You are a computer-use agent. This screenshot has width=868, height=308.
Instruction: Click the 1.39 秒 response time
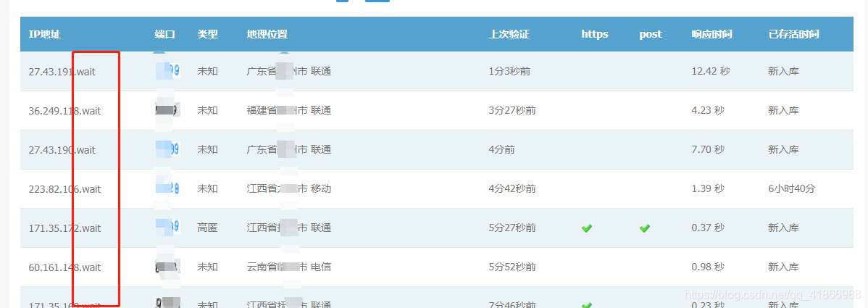coord(708,189)
